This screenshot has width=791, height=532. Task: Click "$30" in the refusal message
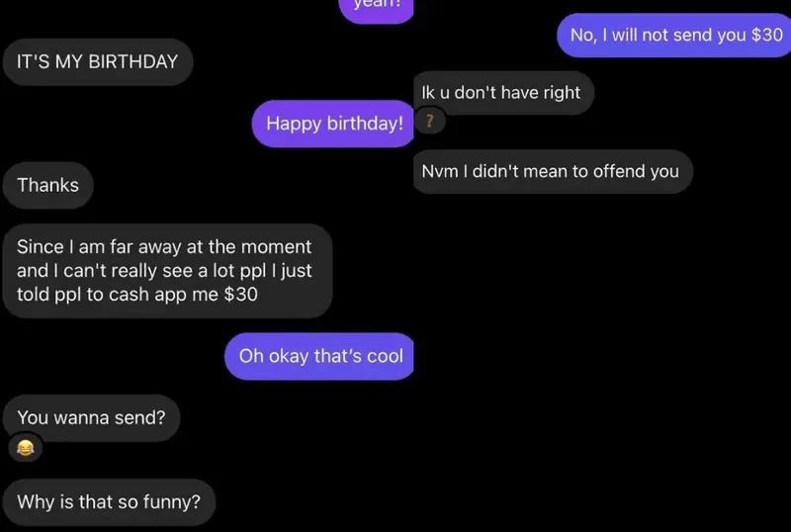tap(766, 35)
